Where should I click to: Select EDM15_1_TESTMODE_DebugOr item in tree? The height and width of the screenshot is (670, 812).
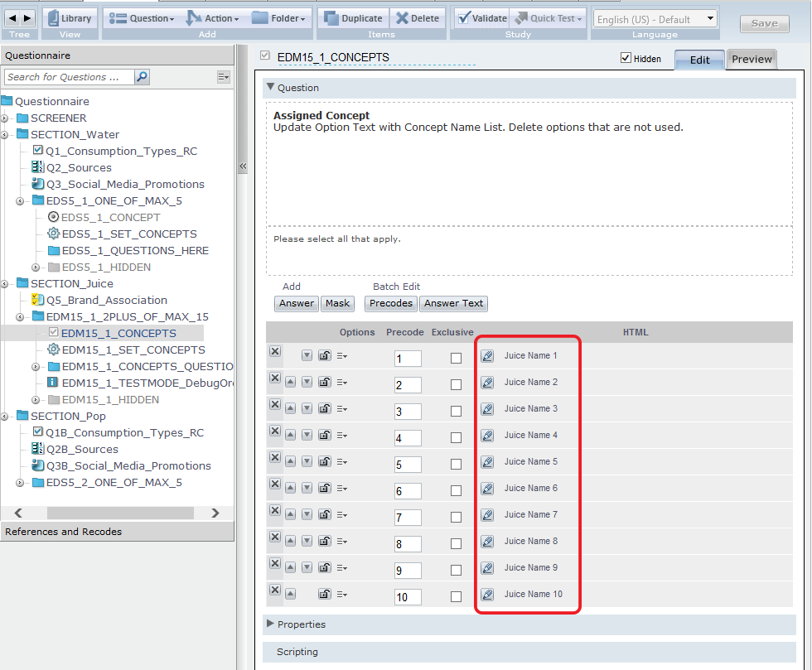[147, 383]
